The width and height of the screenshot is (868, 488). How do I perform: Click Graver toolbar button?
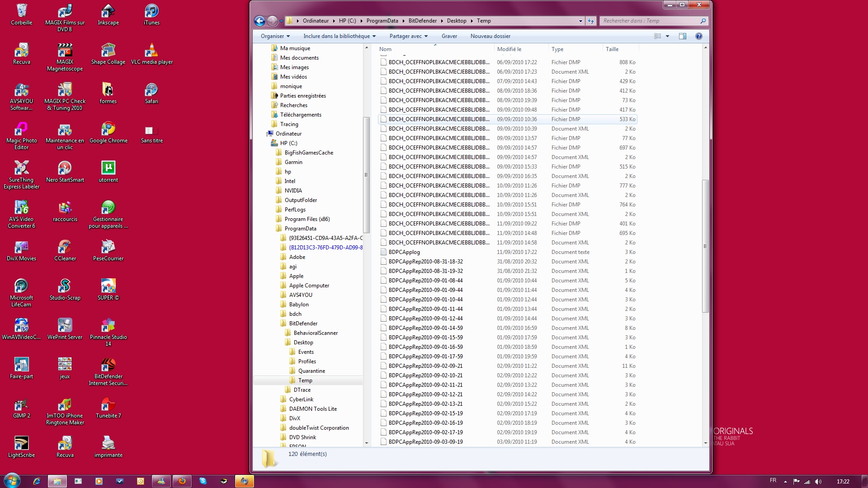[449, 36]
